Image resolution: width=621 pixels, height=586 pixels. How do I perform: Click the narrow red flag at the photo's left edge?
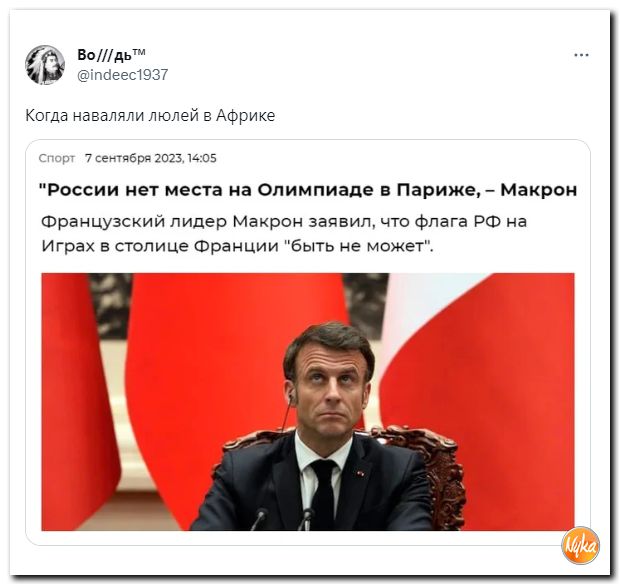tap(75, 396)
